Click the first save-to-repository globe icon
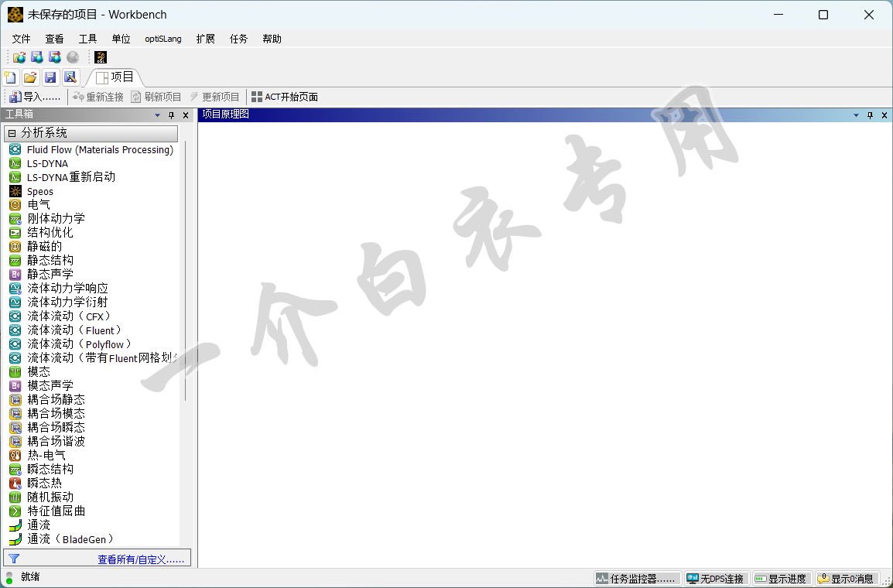Screen dimensions: 893x588 pyautogui.click(x=37, y=57)
